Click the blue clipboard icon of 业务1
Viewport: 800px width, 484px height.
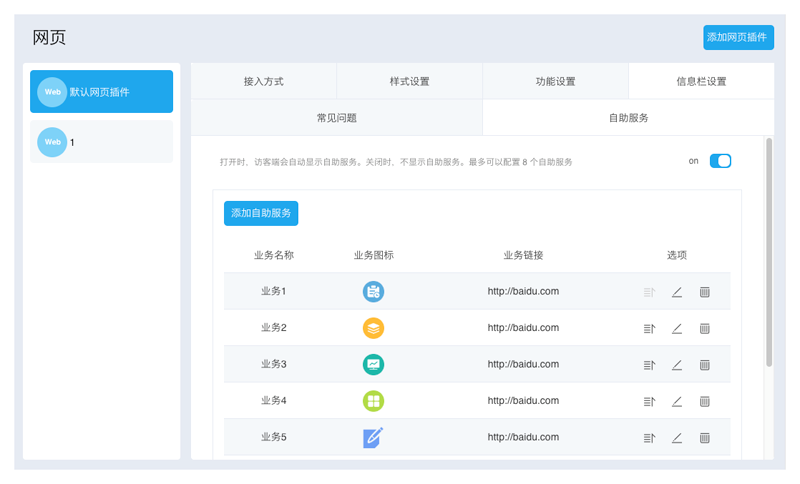(x=373, y=292)
